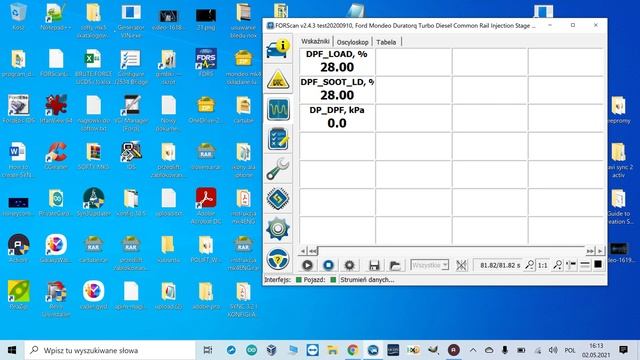Open the steering wheel help section
Viewport: 640px width, 360px height.
[278, 258]
